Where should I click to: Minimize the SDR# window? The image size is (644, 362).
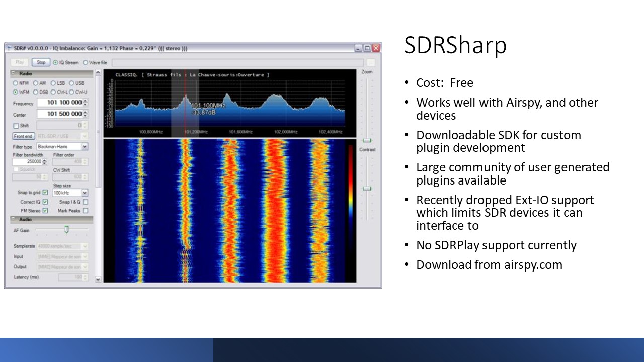358,48
